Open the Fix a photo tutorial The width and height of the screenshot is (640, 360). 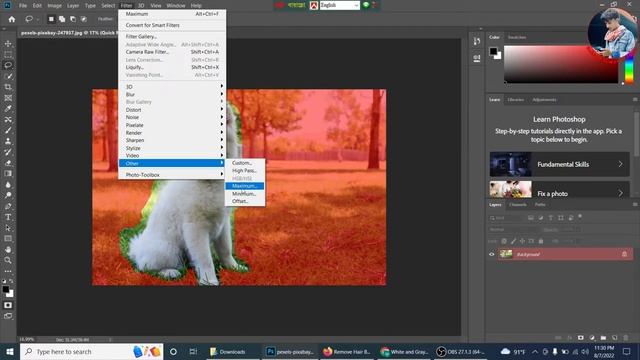tap(560, 190)
